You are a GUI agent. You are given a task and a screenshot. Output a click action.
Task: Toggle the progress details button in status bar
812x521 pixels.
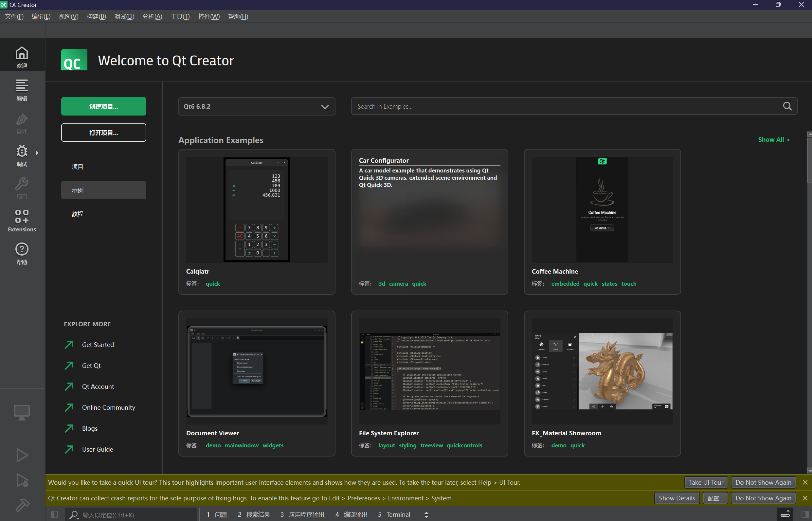tap(785, 514)
